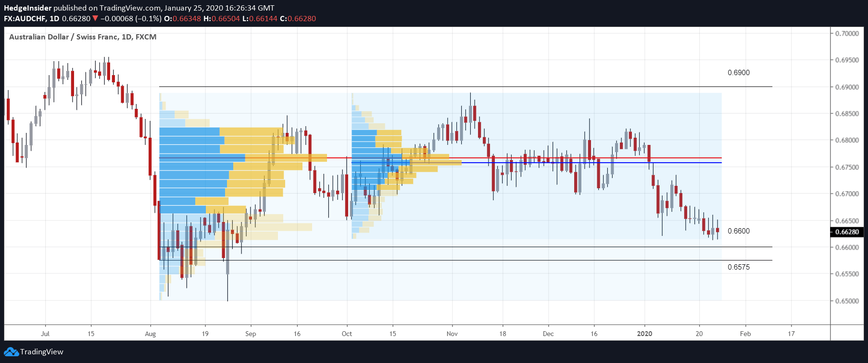
Task: Click the Aug label on time axis
Action: coord(151,334)
